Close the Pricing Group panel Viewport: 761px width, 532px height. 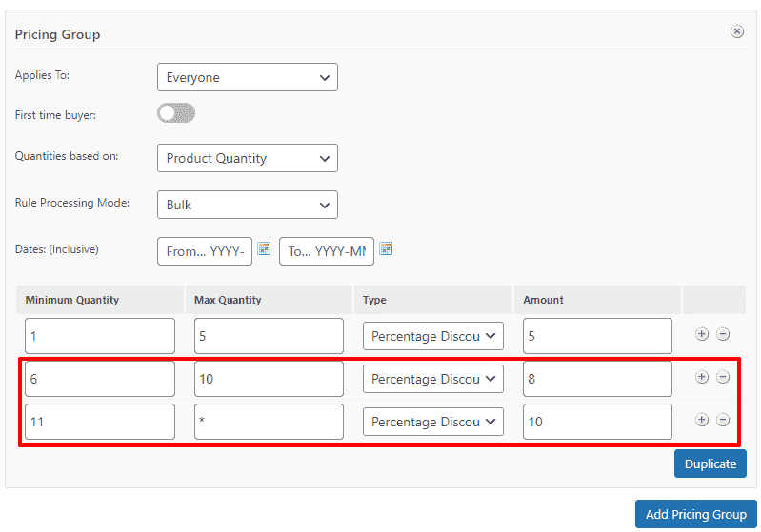(x=737, y=31)
